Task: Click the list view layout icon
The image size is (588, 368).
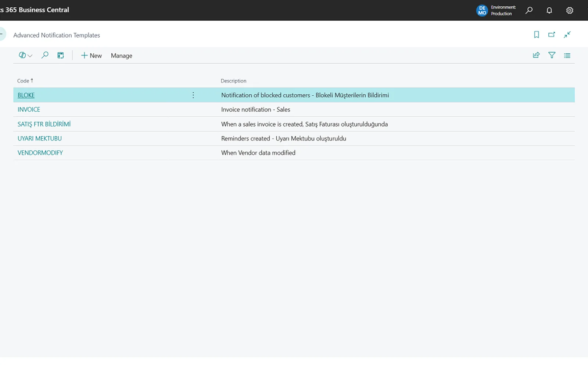Action: pyautogui.click(x=567, y=56)
